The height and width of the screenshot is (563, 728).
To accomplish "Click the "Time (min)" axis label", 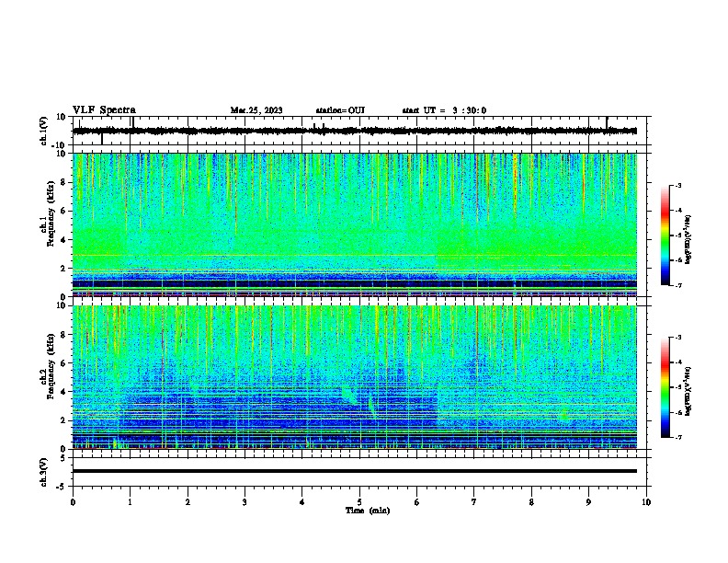I will (x=368, y=511).
